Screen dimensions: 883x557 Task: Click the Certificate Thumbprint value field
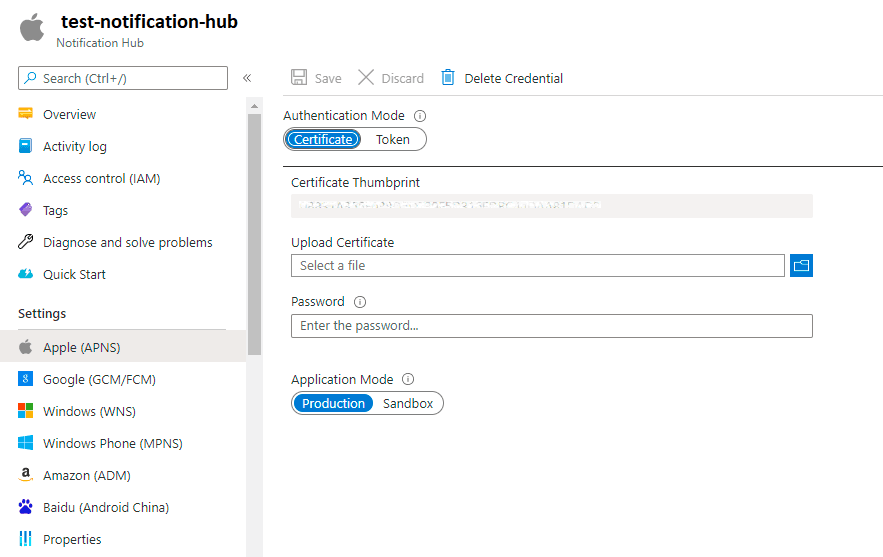[x=552, y=206]
